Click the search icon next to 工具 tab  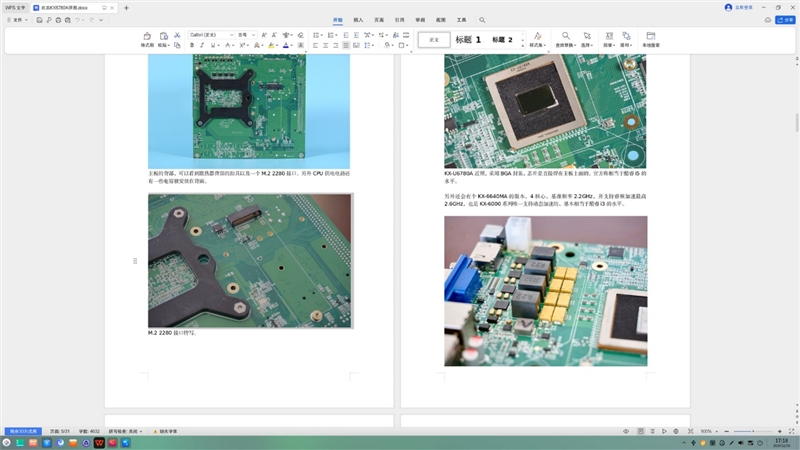tap(482, 19)
